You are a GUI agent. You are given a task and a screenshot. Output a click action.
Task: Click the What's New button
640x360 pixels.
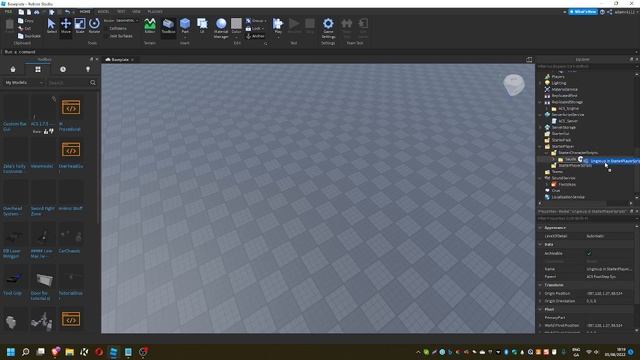tap(583, 12)
